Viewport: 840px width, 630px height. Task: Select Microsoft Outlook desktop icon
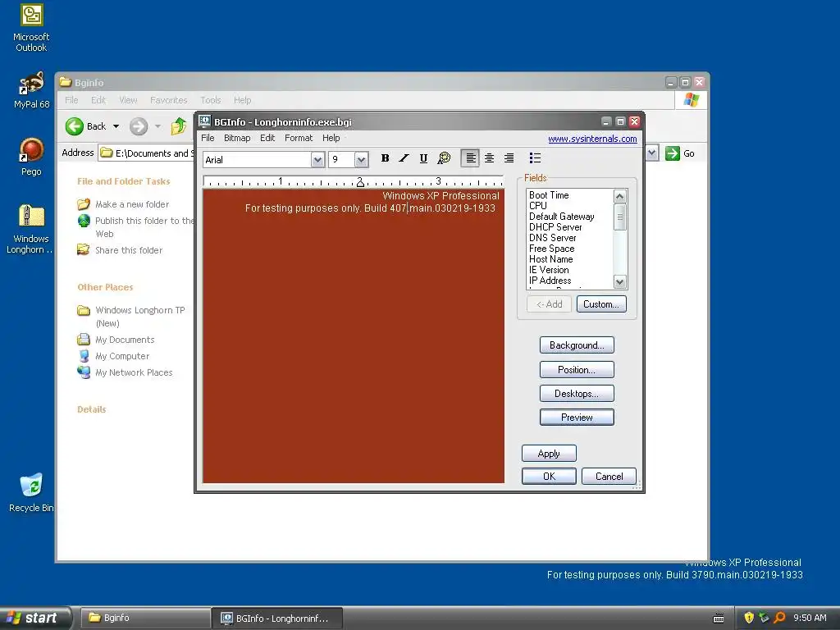[x=31, y=29]
